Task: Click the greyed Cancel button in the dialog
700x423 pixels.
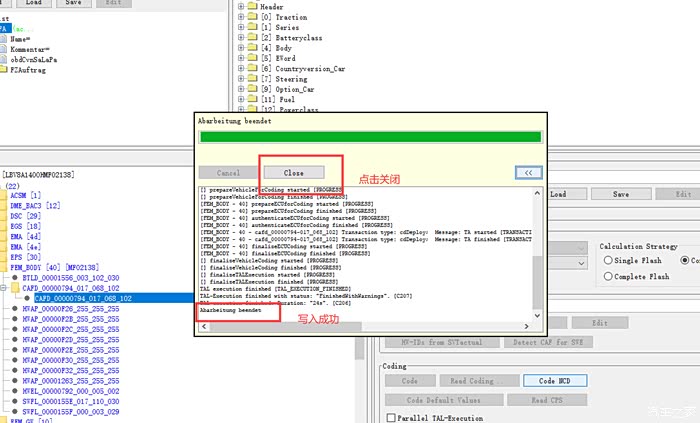Action: (x=228, y=173)
